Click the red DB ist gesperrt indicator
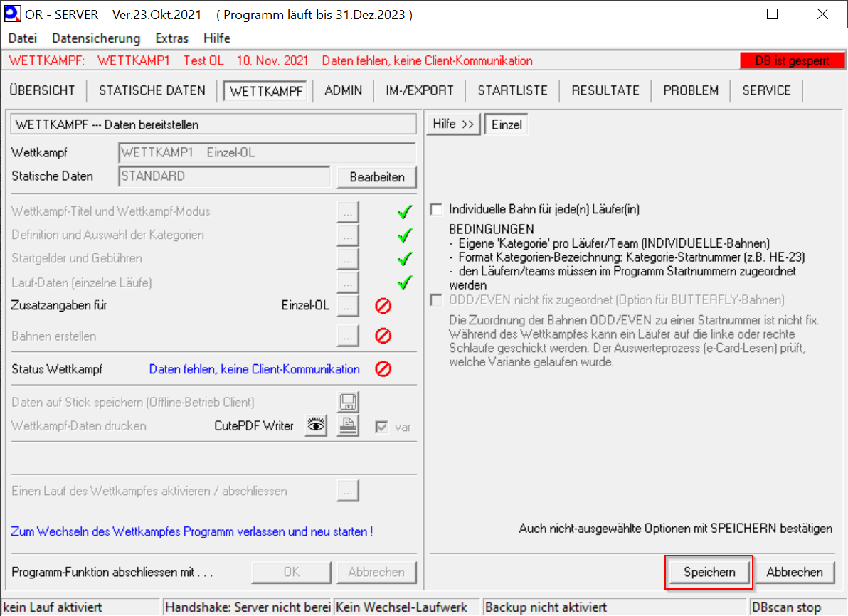The width and height of the screenshot is (848, 616). (791, 61)
